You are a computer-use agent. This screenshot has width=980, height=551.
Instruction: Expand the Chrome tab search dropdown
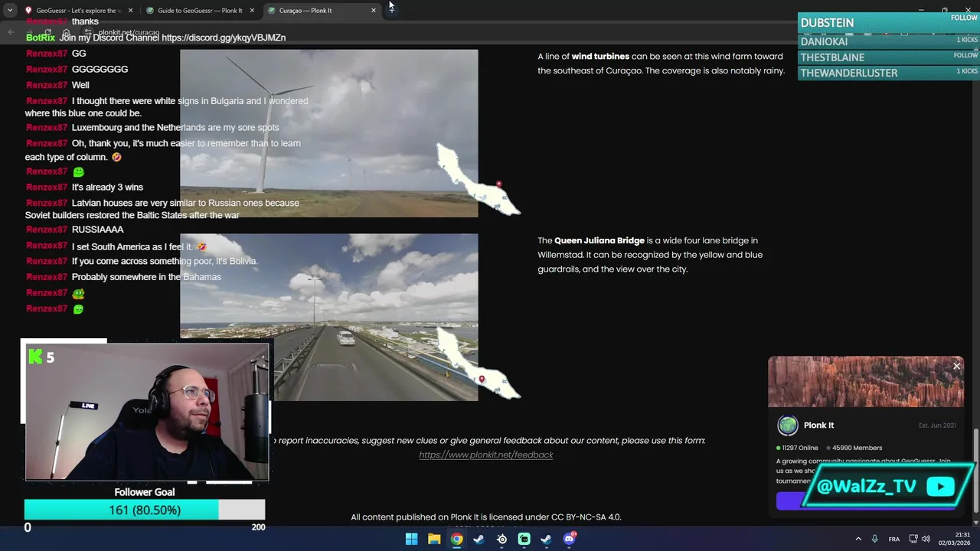tap(10, 11)
